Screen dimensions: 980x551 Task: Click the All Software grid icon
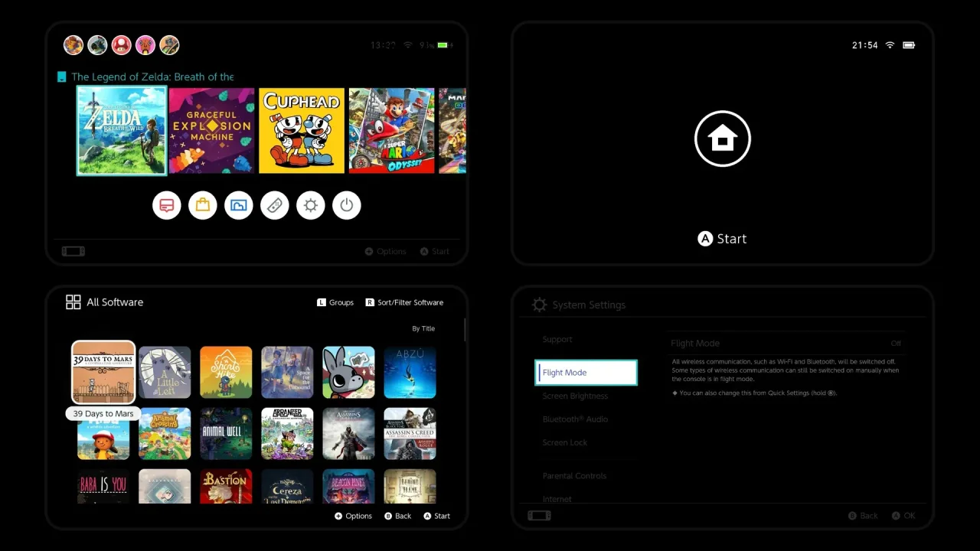click(x=73, y=302)
